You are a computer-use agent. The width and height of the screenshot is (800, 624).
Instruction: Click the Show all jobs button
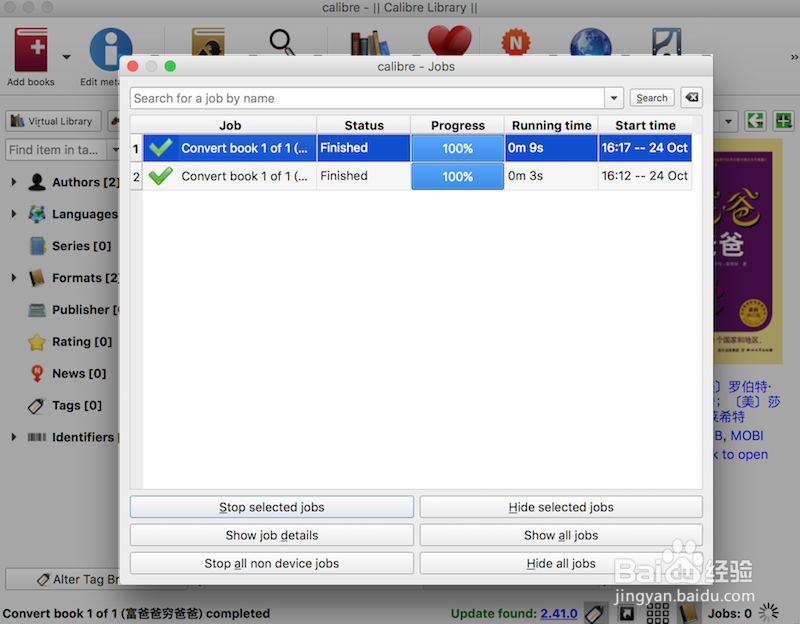[561, 535]
